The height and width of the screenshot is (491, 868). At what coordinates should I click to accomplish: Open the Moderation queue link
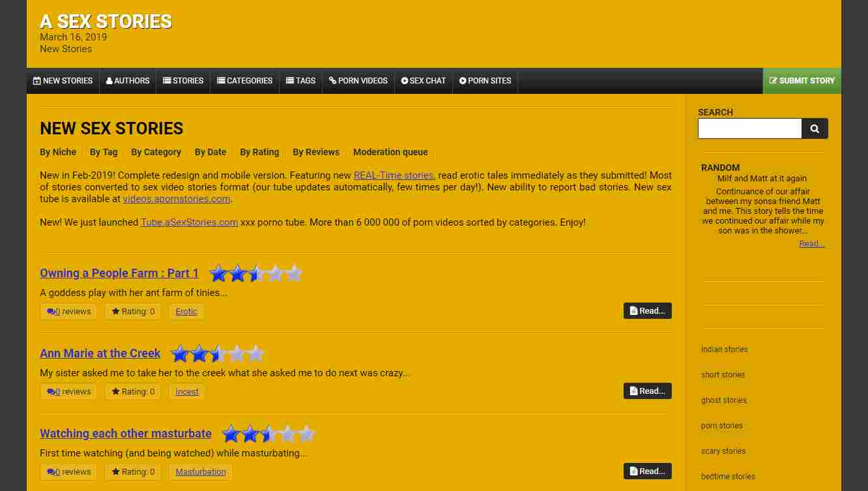(390, 152)
